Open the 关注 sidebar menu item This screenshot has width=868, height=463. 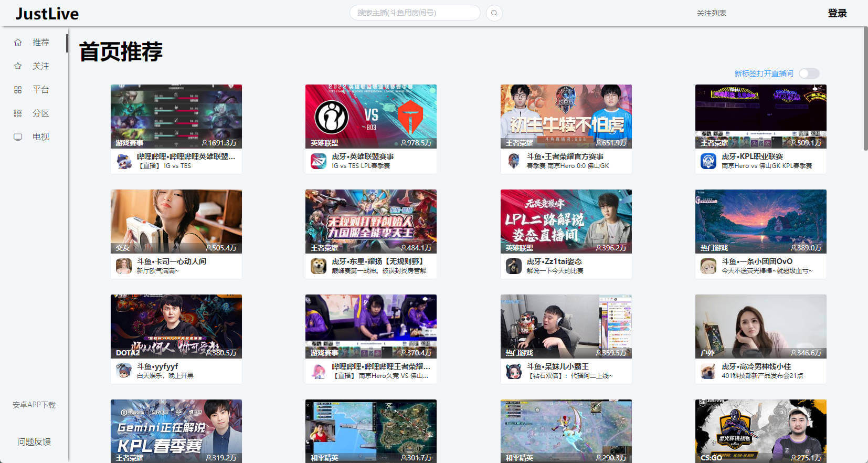coord(34,66)
